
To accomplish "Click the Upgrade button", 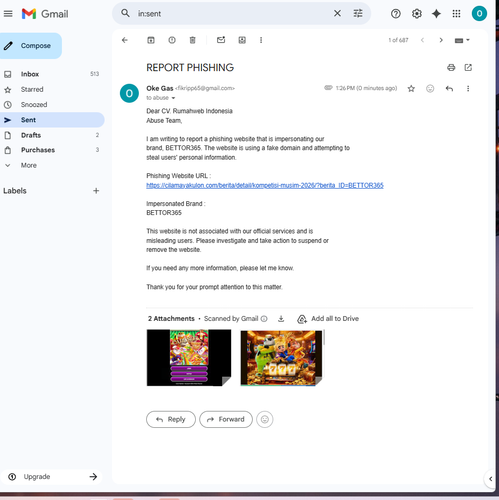I will point(52,477).
